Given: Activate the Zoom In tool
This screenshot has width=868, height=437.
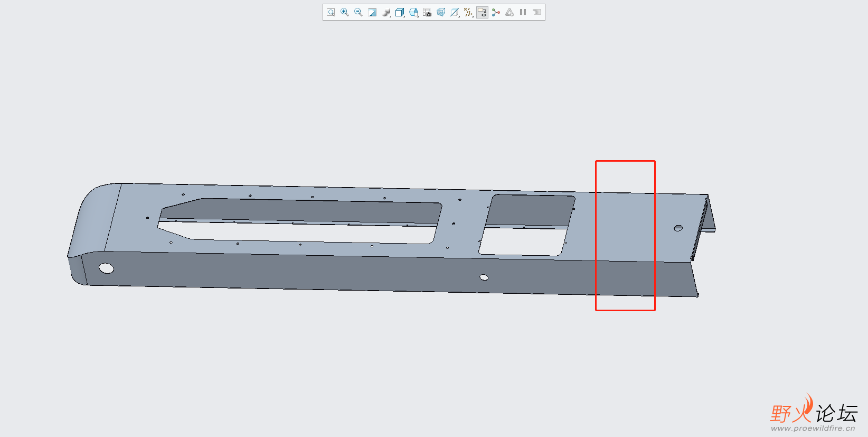Looking at the screenshot, I should pos(345,12).
